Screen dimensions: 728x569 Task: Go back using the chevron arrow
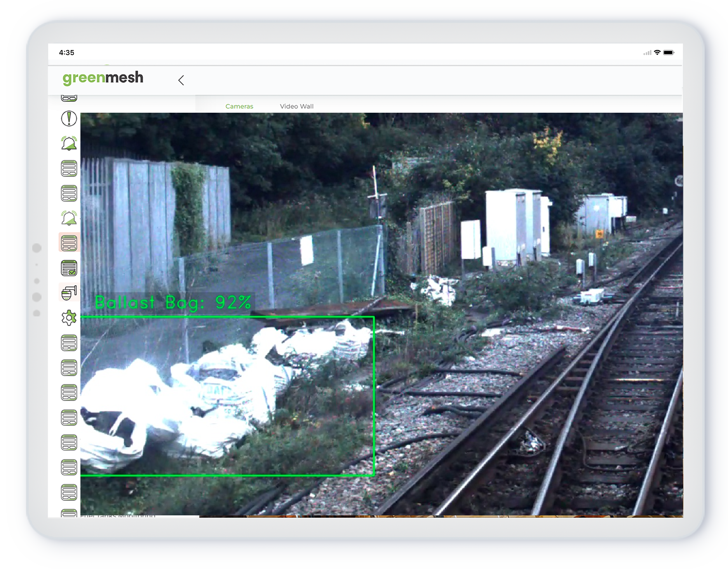[181, 80]
